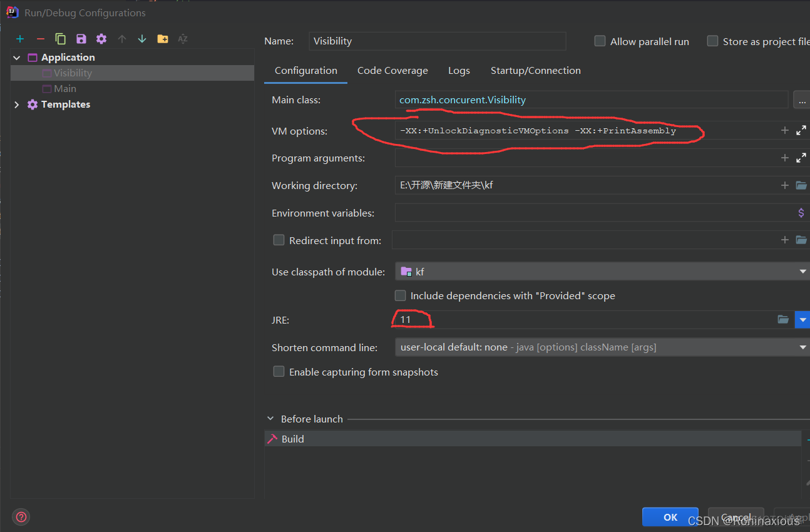Remove selected configuration with minus icon

coord(40,39)
